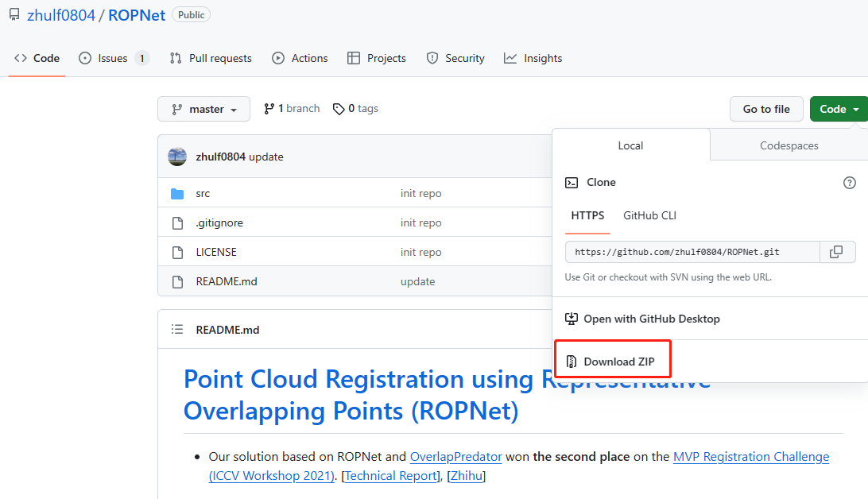Click the terminal icon beside Clone

pos(572,183)
